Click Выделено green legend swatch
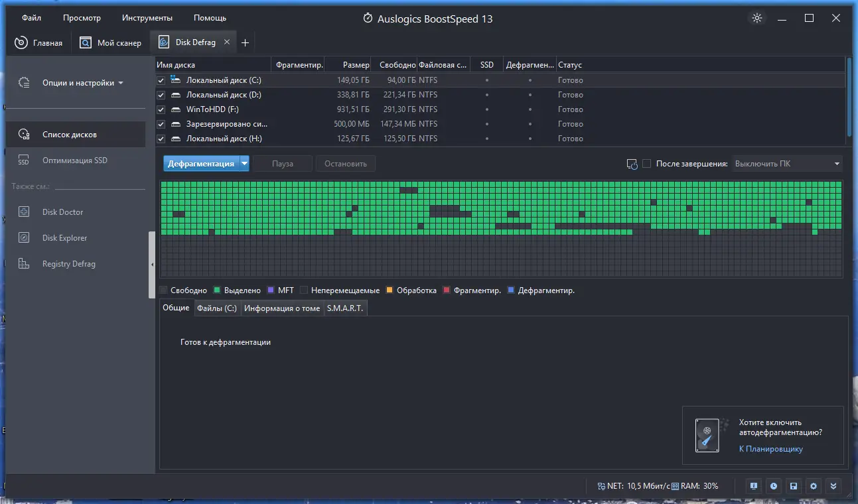 pyautogui.click(x=216, y=290)
